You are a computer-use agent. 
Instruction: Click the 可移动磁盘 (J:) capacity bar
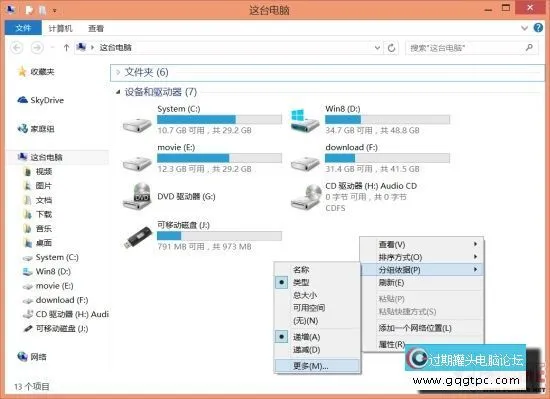tap(219, 236)
